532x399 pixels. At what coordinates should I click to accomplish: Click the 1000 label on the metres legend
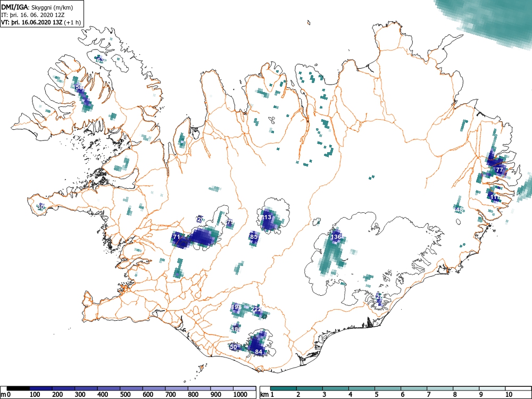(x=240, y=395)
